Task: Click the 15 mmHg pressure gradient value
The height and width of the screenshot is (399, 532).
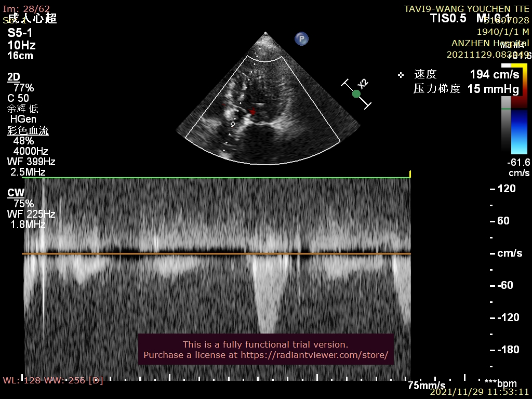Action: pos(493,89)
